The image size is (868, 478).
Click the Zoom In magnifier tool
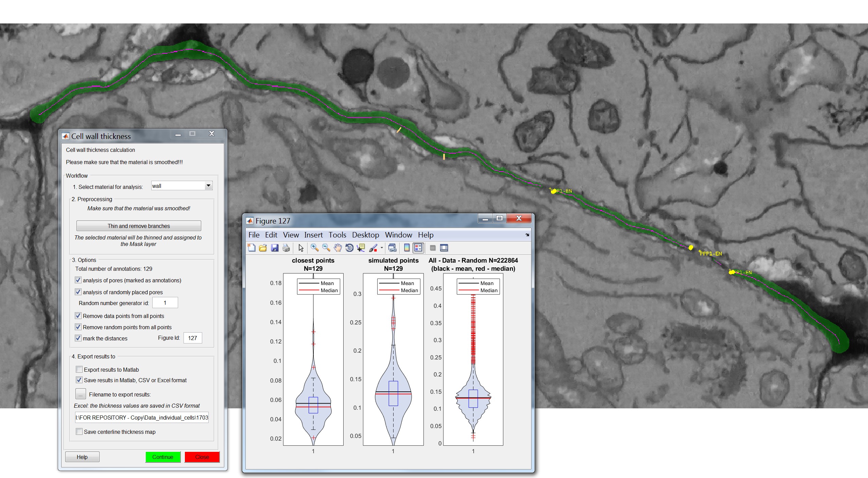pyautogui.click(x=314, y=248)
